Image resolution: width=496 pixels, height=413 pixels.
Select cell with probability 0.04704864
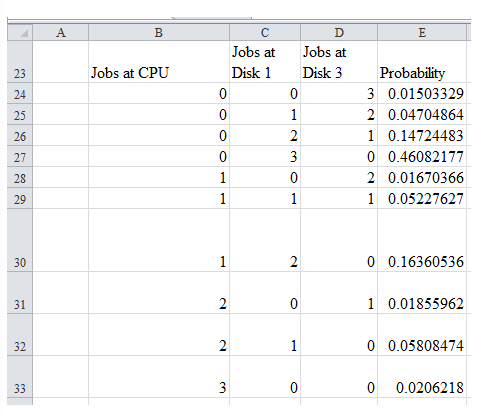[422, 114]
